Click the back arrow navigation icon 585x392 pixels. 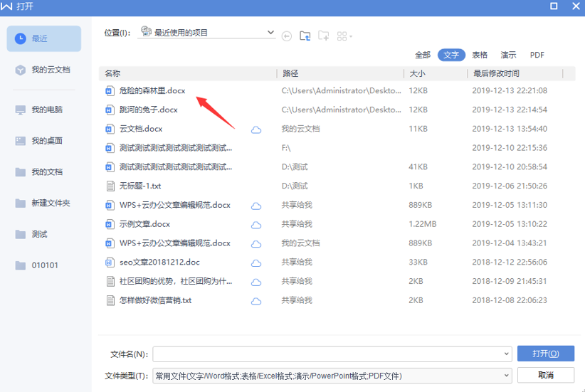pyautogui.click(x=287, y=36)
